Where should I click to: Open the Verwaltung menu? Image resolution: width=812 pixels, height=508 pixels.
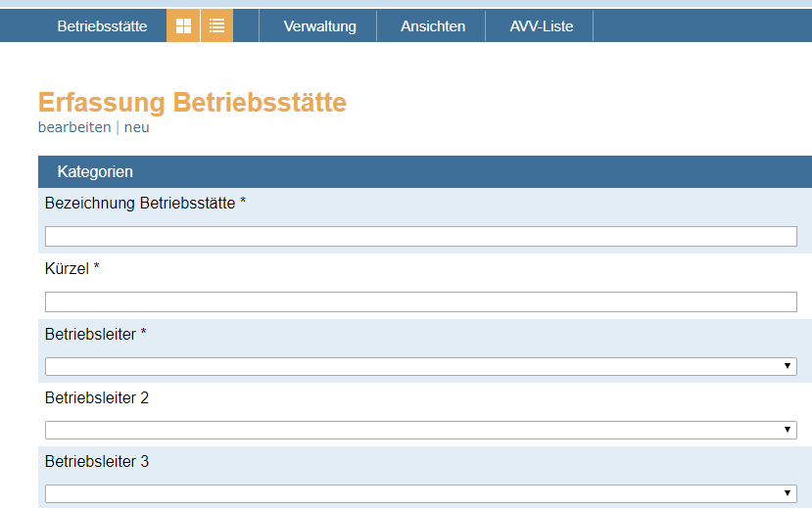tap(319, 26)
